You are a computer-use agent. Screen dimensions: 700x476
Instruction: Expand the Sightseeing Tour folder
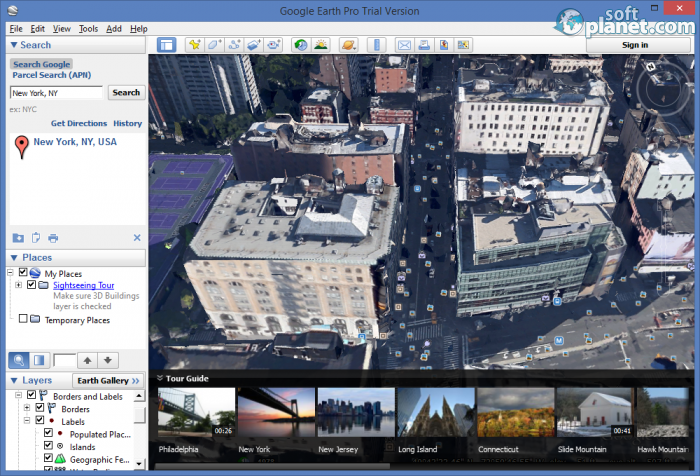pyautogui.click(x=18, y=285)
